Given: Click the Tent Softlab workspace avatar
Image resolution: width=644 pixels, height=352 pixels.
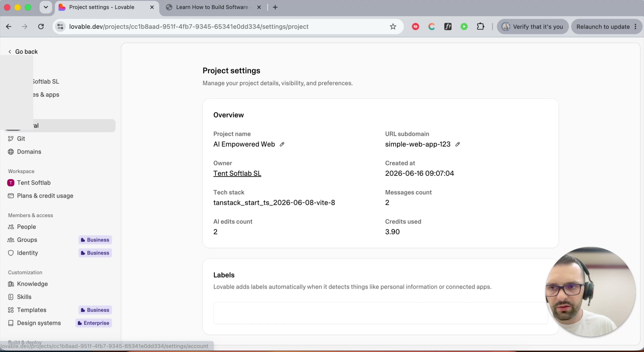Looking at the screenshot, I should 11,183.
